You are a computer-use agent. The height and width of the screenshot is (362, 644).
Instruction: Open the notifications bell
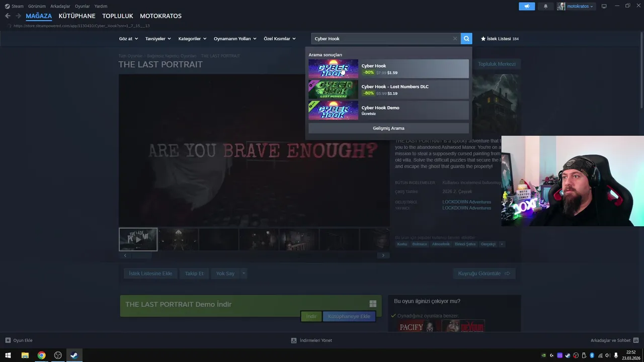545,6
